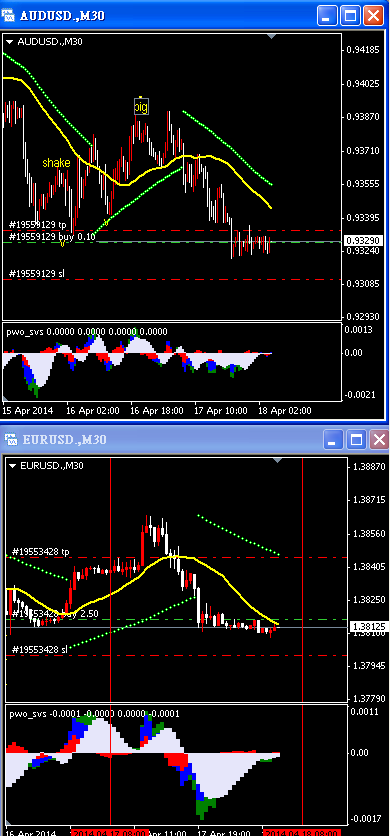Expand the AUDUSD,M30 chart symbol triangle
This screenshot has width=390, height=836.
pos(10,42)
